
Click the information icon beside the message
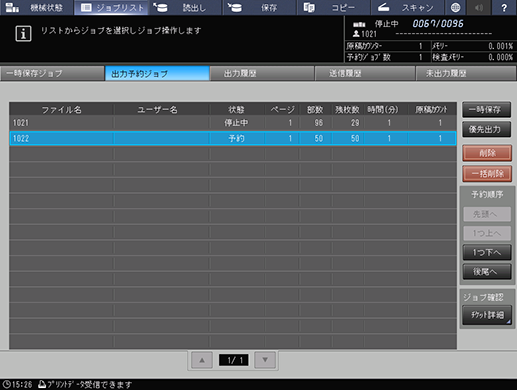pyautogui.click(x=23, y=34)
